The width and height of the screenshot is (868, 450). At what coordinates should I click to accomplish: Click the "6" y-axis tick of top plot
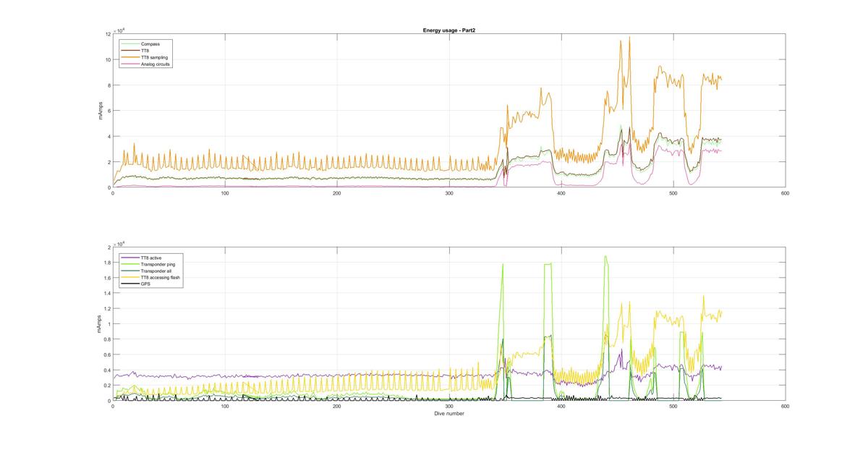pyautogui.click(x=109, y=111)
